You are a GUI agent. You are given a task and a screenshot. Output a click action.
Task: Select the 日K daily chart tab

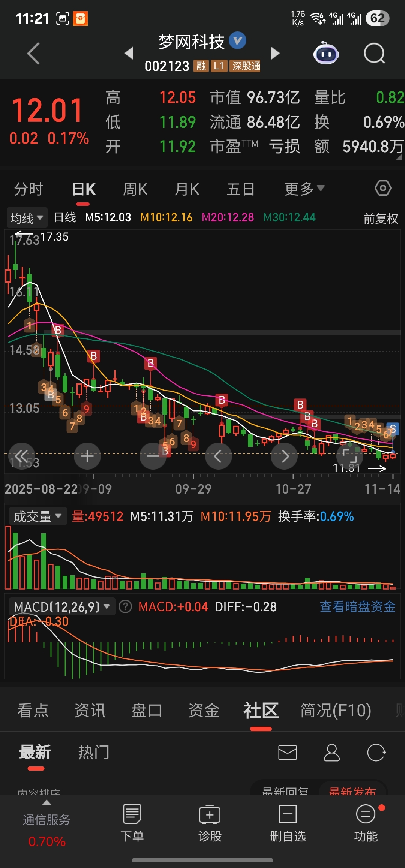84,189
